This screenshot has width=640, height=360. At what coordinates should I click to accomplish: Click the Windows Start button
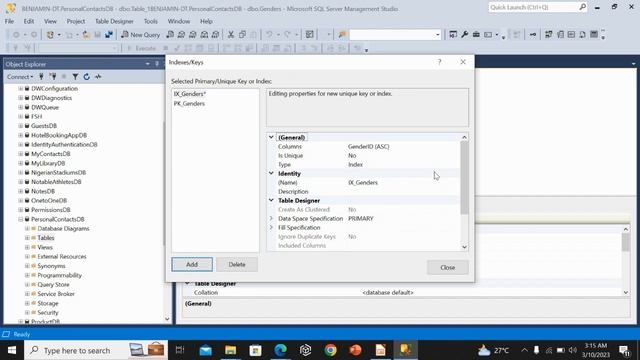coord(12,350)
